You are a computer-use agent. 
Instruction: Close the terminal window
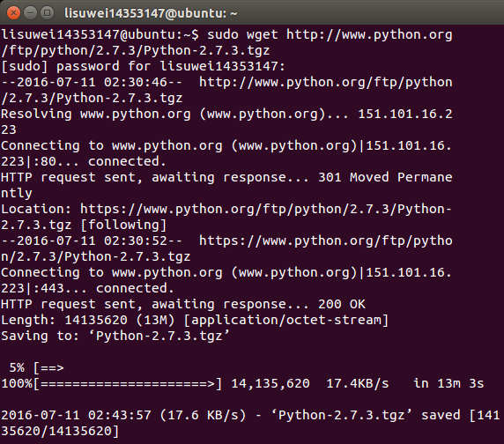[13, 13]
